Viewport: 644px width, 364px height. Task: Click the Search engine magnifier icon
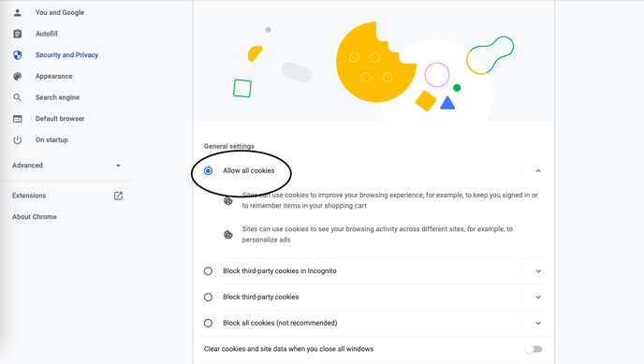coord(17,97)
